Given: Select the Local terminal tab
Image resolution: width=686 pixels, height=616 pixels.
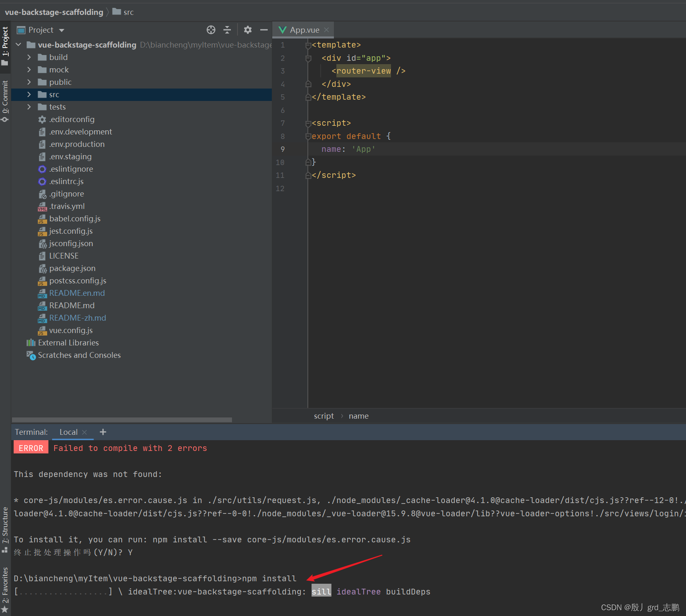Looking at the screenshot, I should tap(68, 432).
